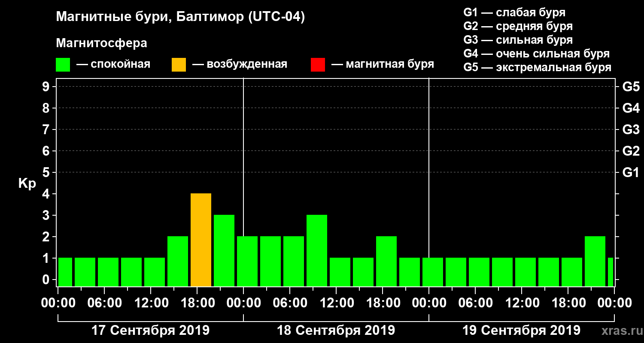The image size is (644, 343).
Task: Click the '18 Сентября 2019' date label
Action: tap(336, 331)
